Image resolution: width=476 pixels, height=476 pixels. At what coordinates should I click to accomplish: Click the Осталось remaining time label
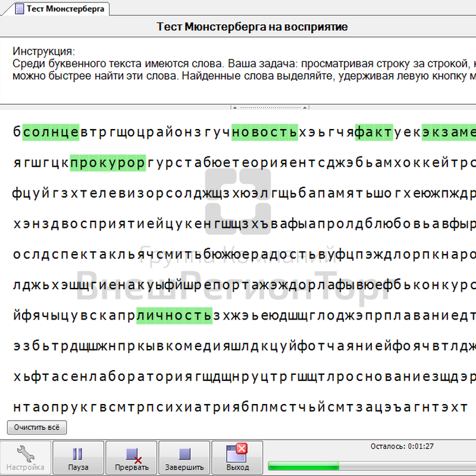coord(401,446)
